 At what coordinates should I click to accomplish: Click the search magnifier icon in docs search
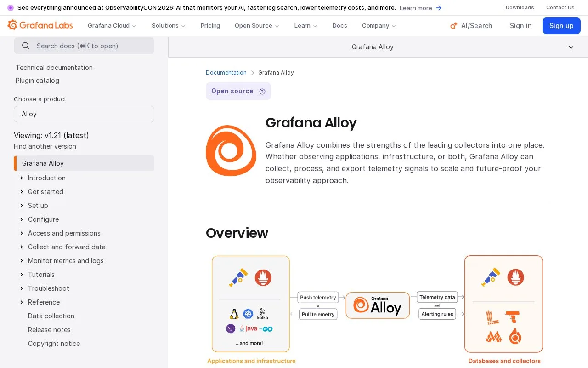click(x=26, y=46)
